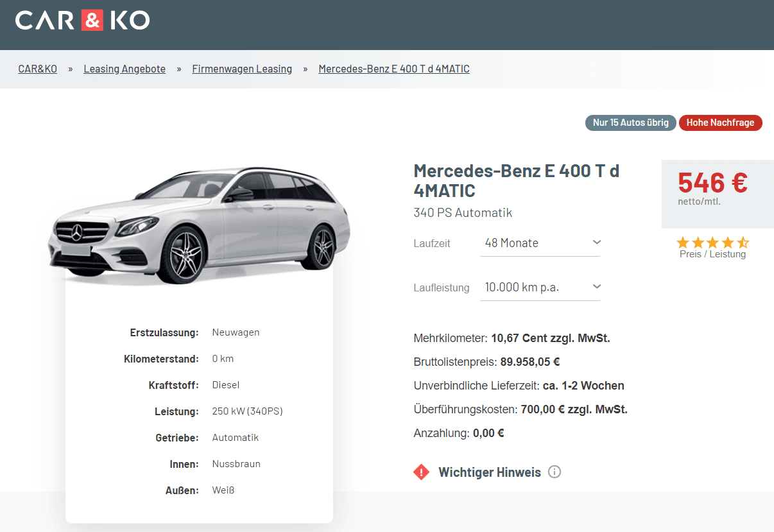Screen dimensions: 774x532
Task: Click the Außen value Weiß
Action: pos(223,490)
